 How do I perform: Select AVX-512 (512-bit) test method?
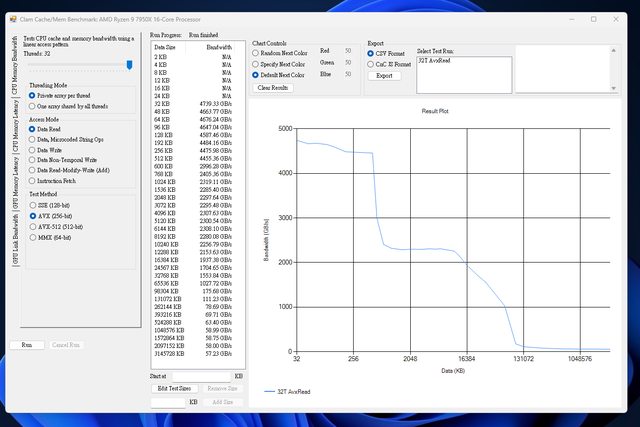tap(32, 225)
